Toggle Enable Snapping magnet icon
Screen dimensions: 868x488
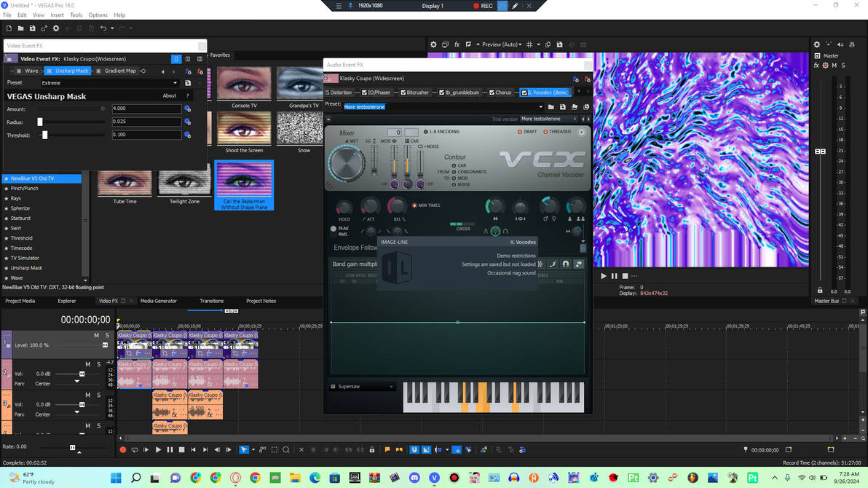(414, 450)
